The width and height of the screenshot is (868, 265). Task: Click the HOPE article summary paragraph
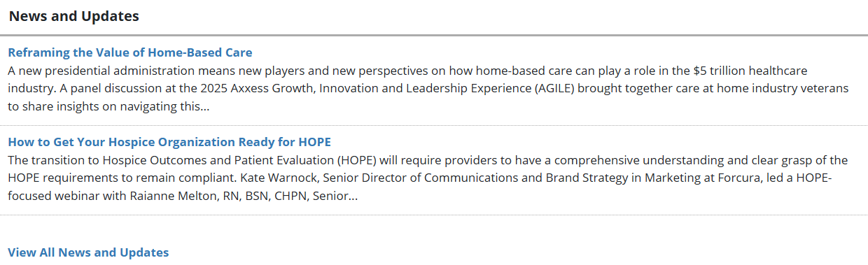click(428, 178)
